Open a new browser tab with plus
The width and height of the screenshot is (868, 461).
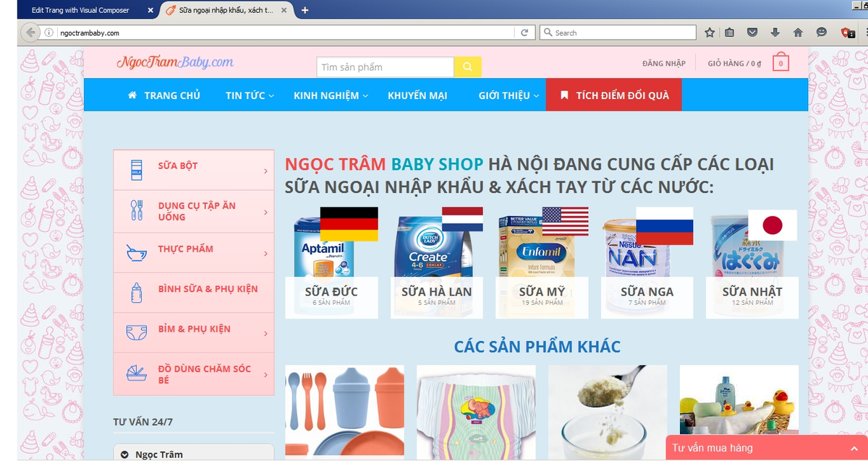pos(305,10)
